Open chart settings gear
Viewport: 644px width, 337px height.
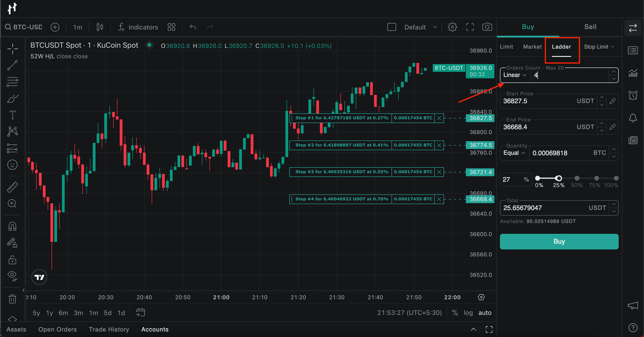click(452, 27)
